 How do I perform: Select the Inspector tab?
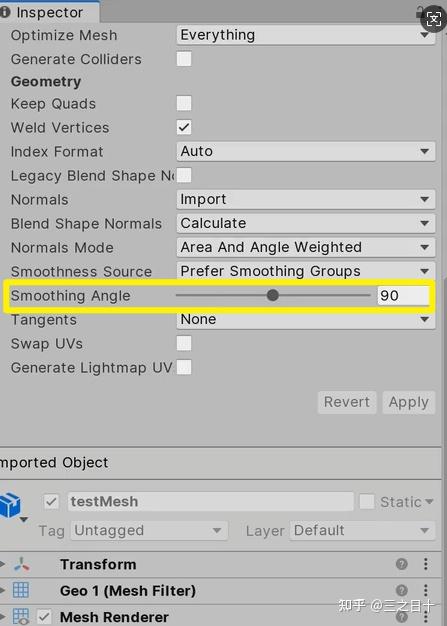(48, 12)
